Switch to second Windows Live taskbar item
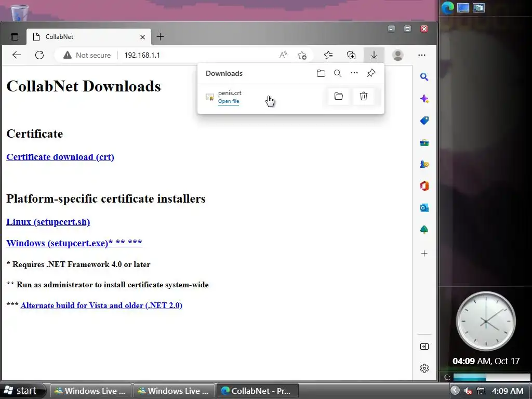532x399 pixels. pyautogui.click(x=174, y=391)
